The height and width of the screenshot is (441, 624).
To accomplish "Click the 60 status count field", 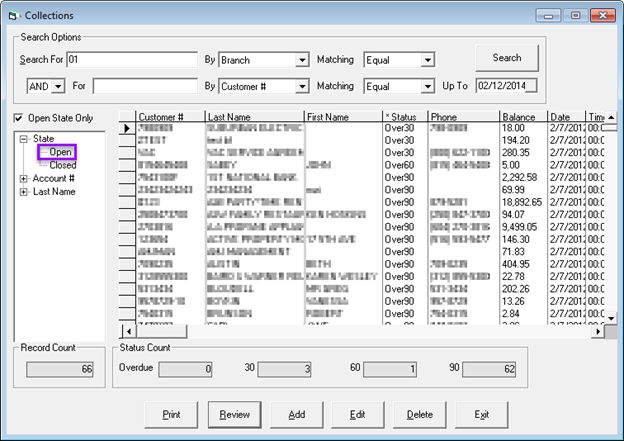I will click(x=390, y=369).
